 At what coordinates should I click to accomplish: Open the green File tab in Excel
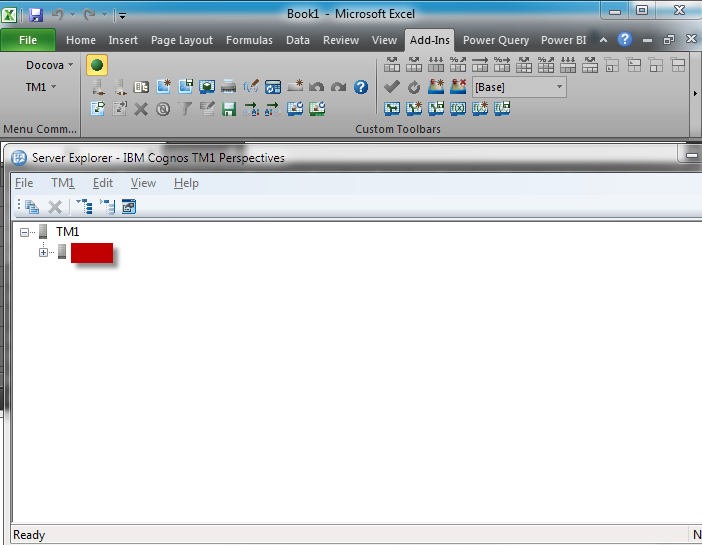pyautogui.click(x=28, y=40)
